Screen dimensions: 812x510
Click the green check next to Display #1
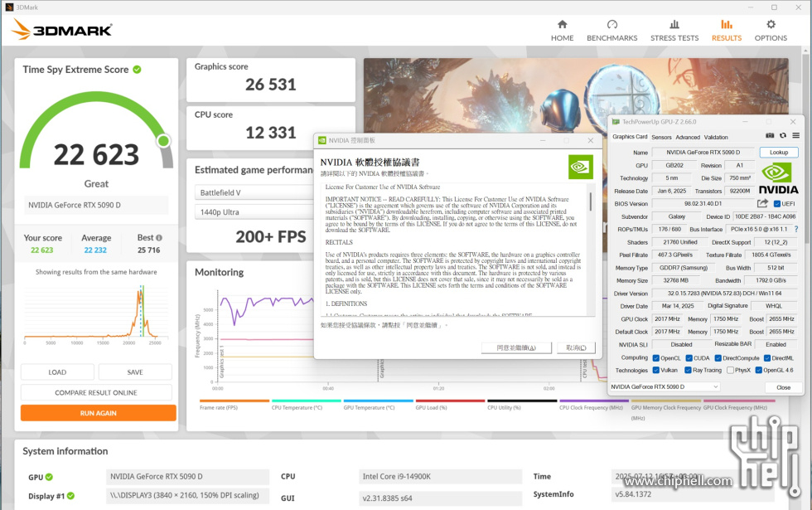pyautogui.click(x=71, y=496)
